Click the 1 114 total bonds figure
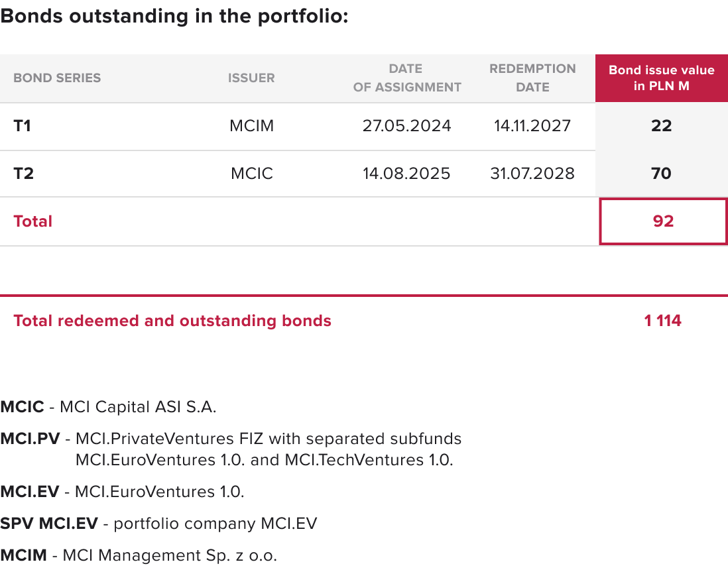Image resolution: width=728 pixels, height=566 pixels. click(x=662, y=321)
